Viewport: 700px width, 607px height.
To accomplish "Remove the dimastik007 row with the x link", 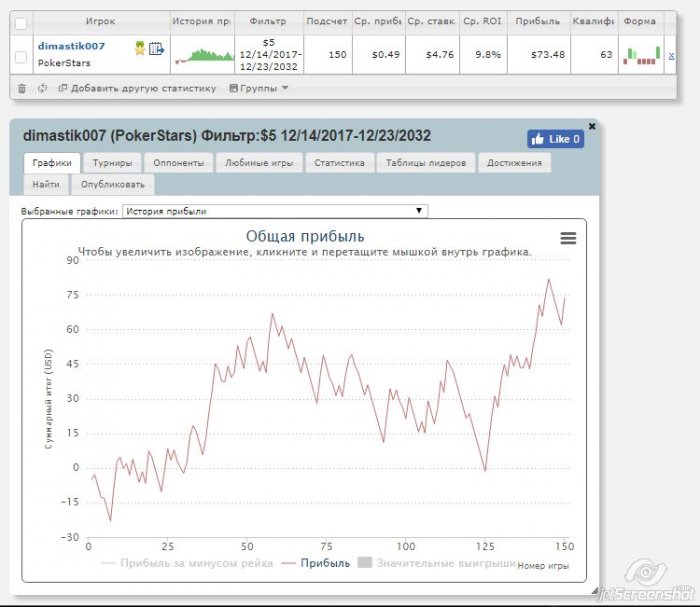I will (671, 56).
